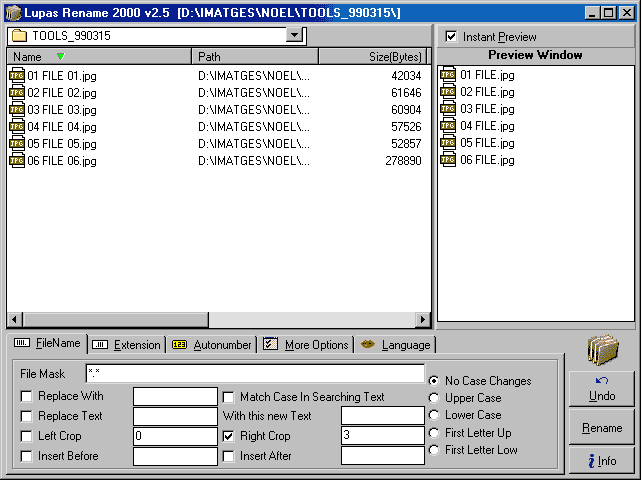The width and height of the screenshot is (641, 480).
Task: Open the More Options tab
Action: (x=306, y=345)
